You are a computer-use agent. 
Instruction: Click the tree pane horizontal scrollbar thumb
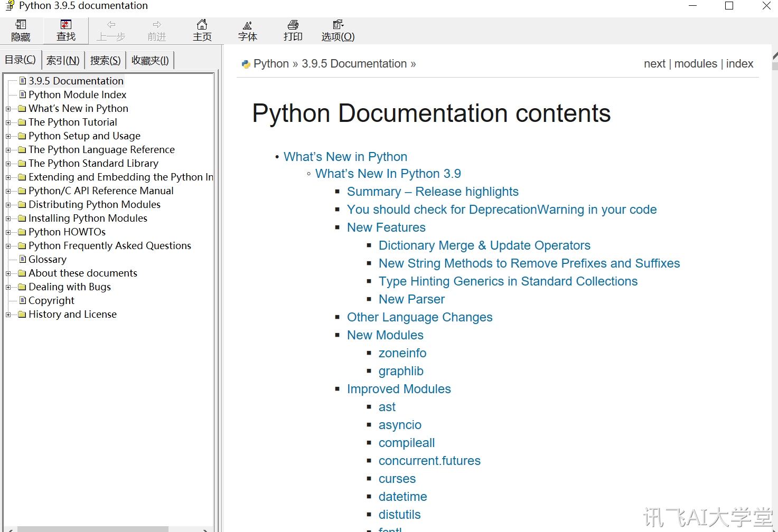[93, 529]
